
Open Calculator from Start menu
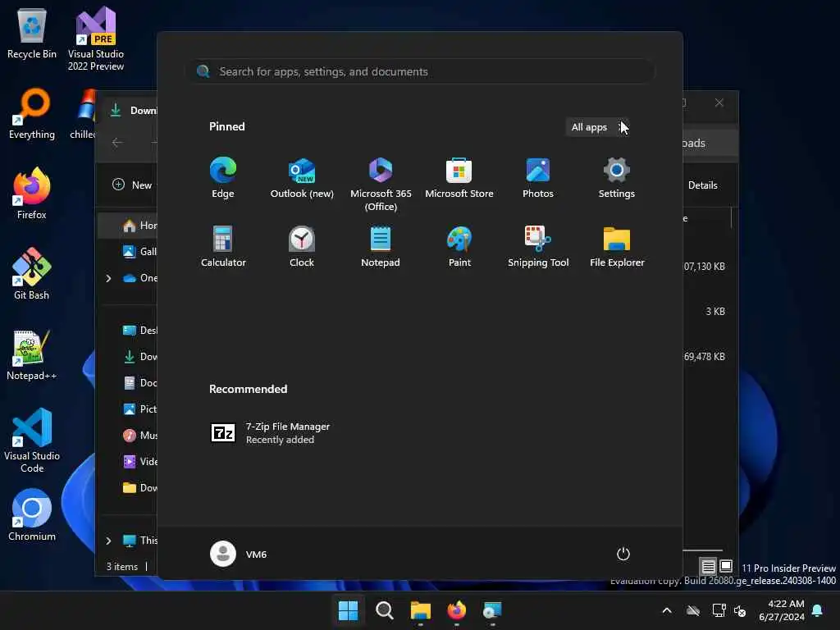point(223,246)
